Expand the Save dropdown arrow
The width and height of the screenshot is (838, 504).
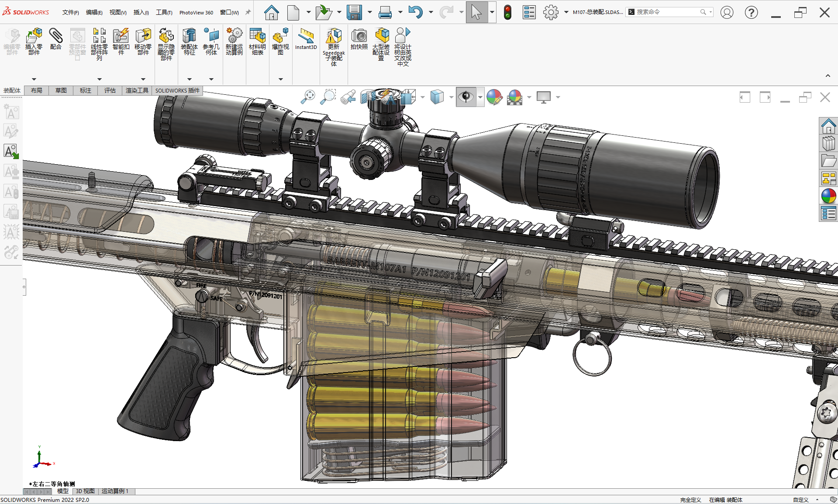369,12
